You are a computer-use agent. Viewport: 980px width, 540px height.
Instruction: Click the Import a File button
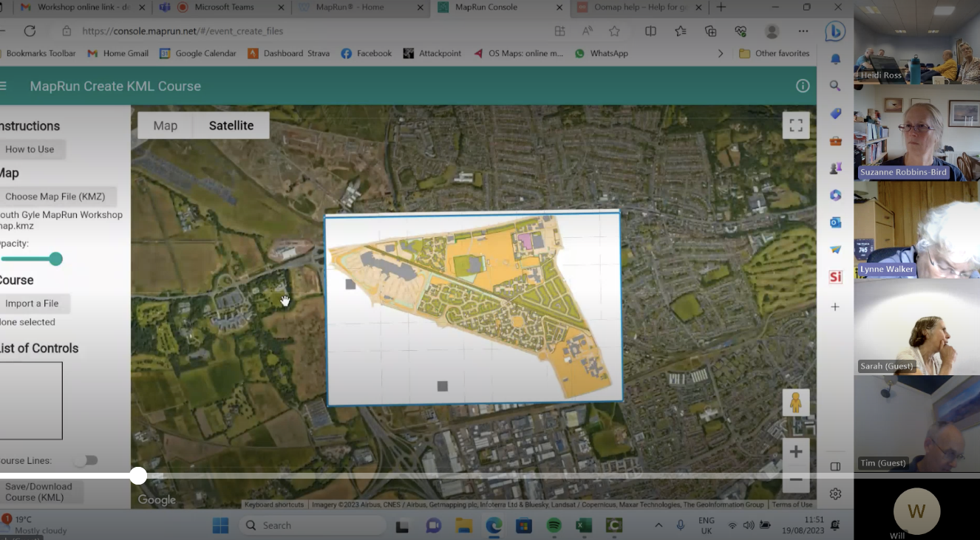(32, 304)
